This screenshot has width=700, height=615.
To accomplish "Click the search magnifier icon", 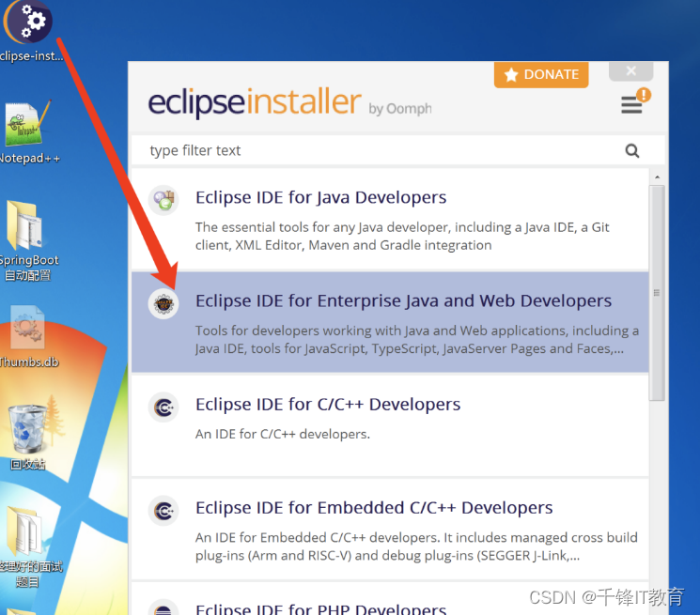I will (631, 151).
